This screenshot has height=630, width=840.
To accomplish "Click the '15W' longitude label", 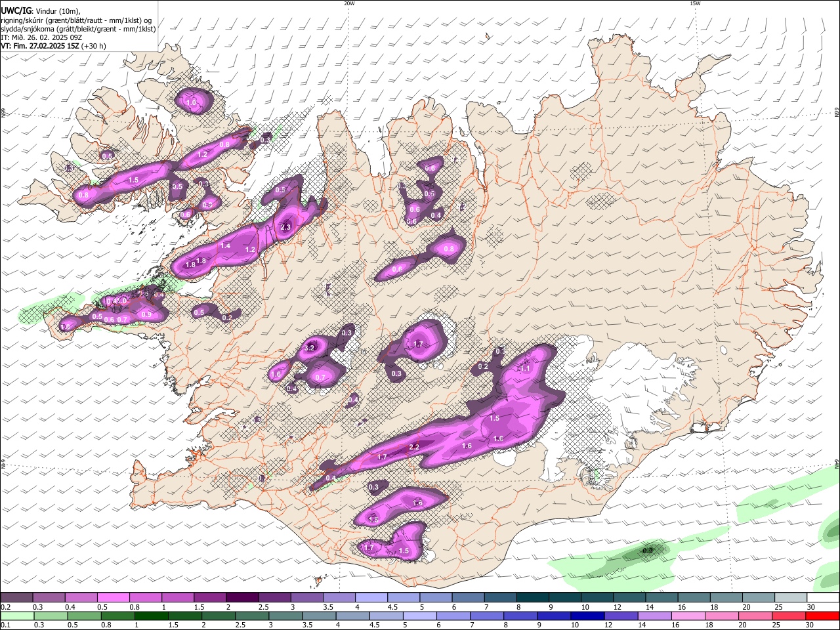I will pyautogui.click(x=695, y=3).
